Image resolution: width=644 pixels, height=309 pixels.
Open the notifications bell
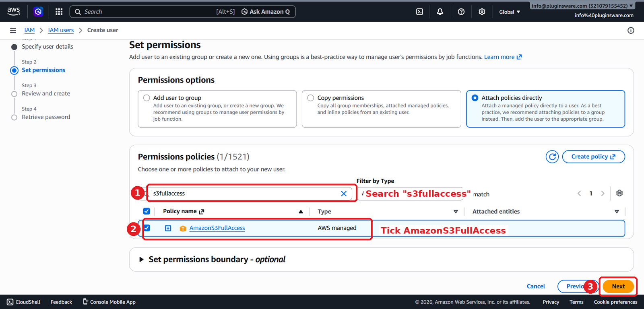440,12
